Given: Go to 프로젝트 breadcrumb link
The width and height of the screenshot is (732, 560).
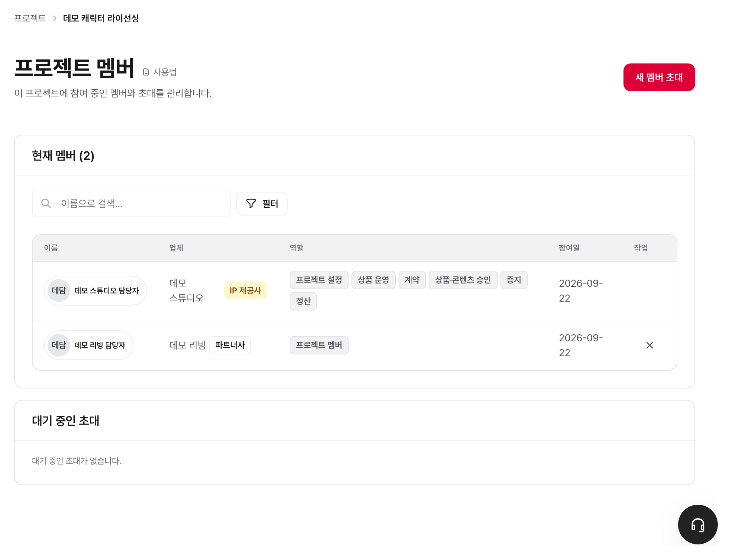Looking at the screenshot, I should [30, 18].
